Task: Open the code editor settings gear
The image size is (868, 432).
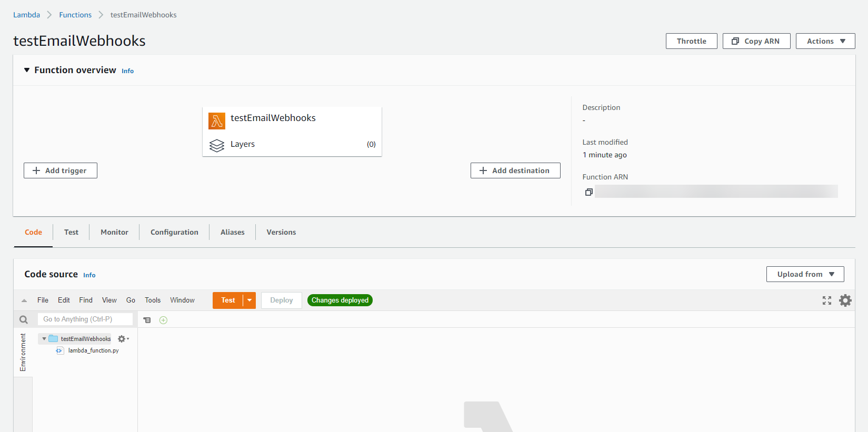Action: coord(845,300)
